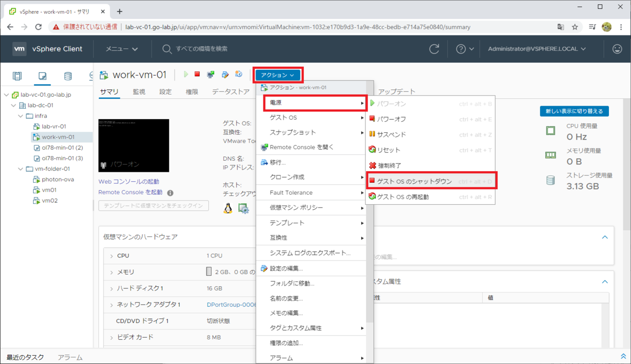The height and width of the screenshot is (364, 631).
Task: Choose サスペンド in power submenu
Action: 431,134
